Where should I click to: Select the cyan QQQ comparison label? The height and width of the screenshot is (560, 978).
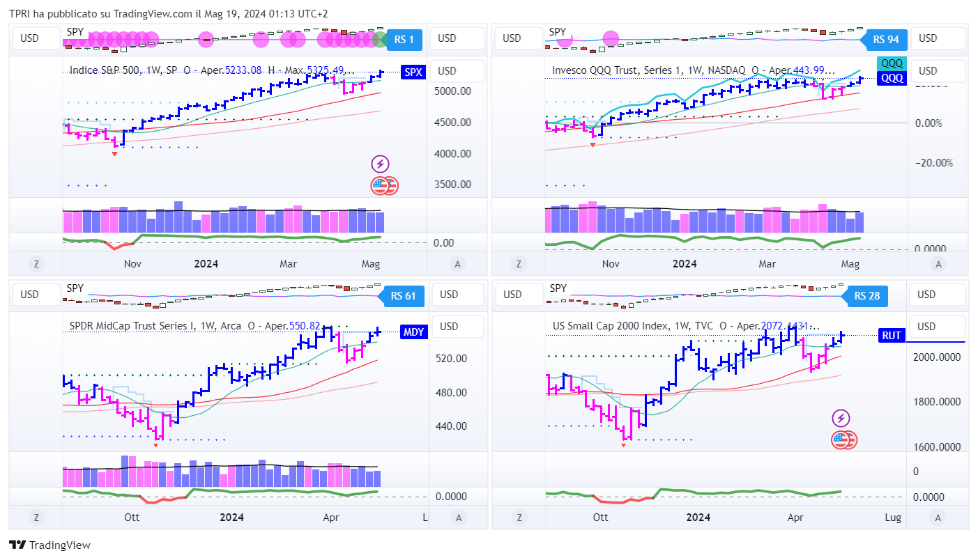(x=892, y=63)
